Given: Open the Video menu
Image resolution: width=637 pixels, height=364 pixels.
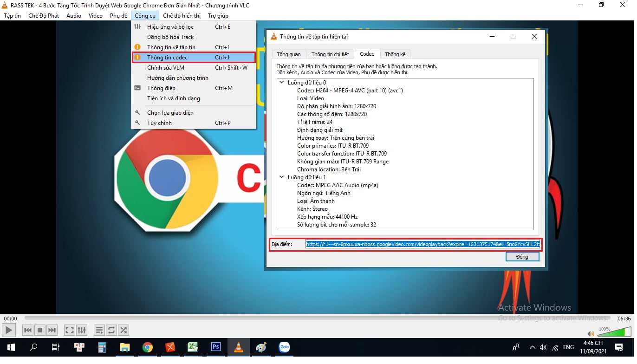Looking at the screenshot, I should tap(96, 16).
